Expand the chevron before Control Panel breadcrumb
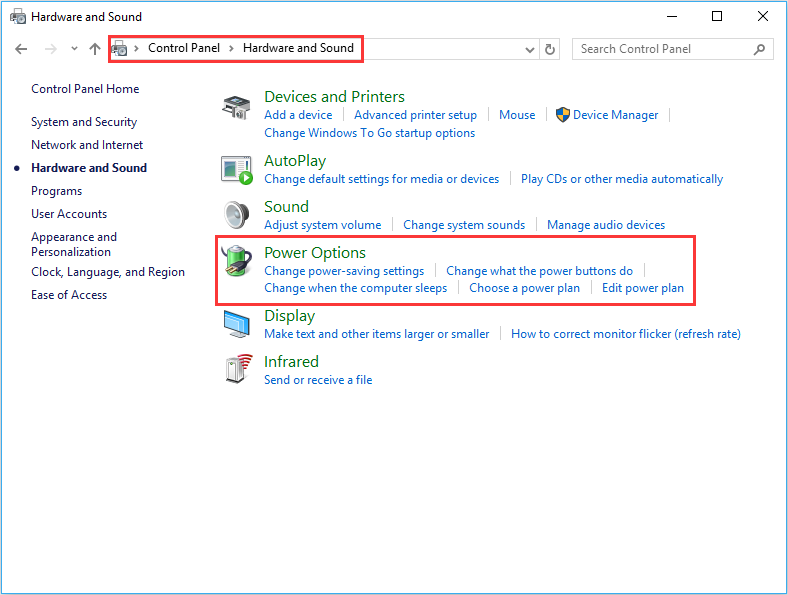 coord(136,49)
